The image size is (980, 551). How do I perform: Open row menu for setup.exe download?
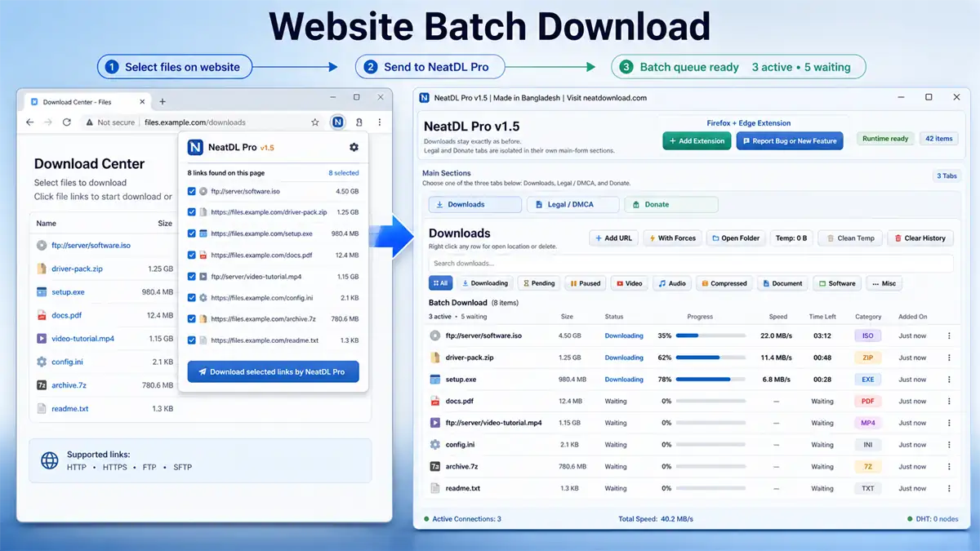[949, 380]
